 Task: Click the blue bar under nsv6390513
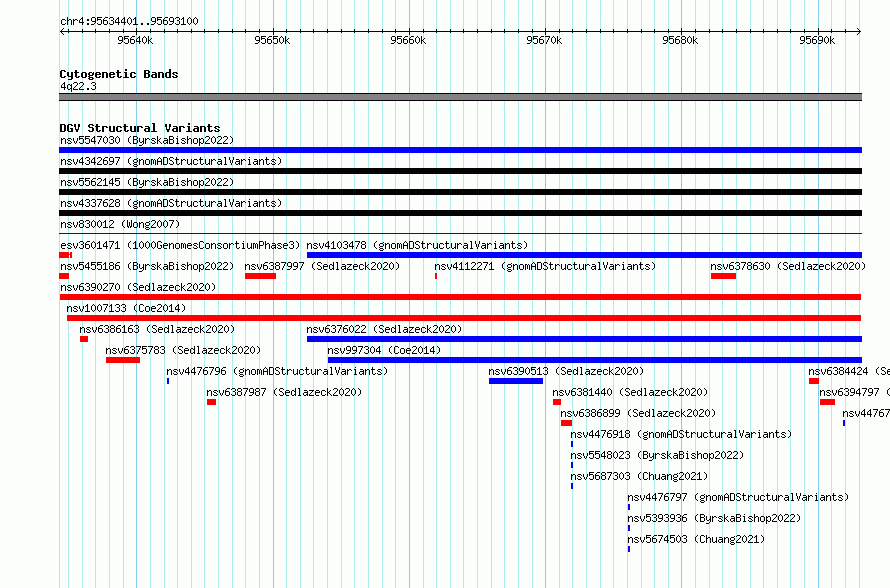coord(516,381)
